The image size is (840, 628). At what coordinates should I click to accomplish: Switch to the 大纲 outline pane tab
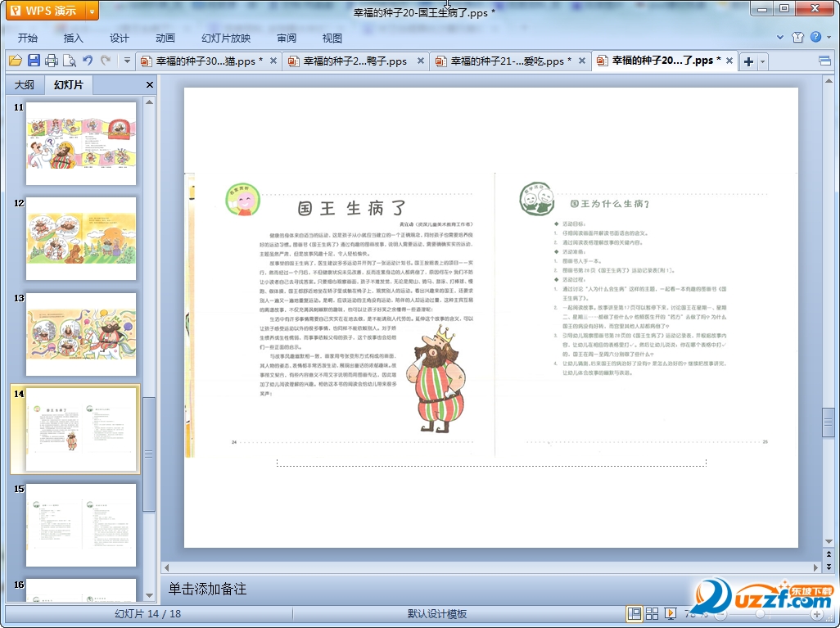24,84
